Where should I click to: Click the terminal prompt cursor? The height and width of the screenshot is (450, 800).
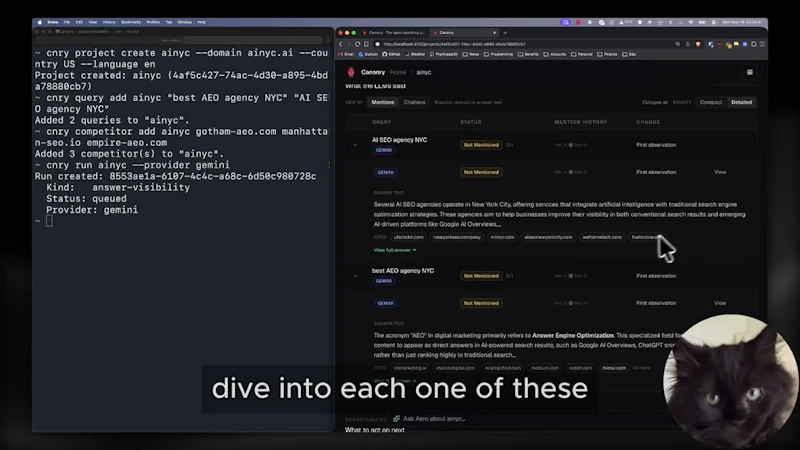point(49,221)
